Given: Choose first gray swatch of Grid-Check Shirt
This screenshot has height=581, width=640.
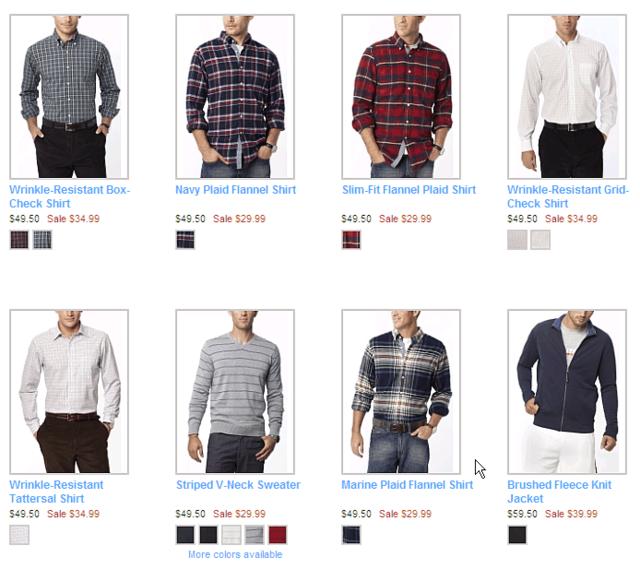Looking at the screenshot, I should [x=517, y=240].
